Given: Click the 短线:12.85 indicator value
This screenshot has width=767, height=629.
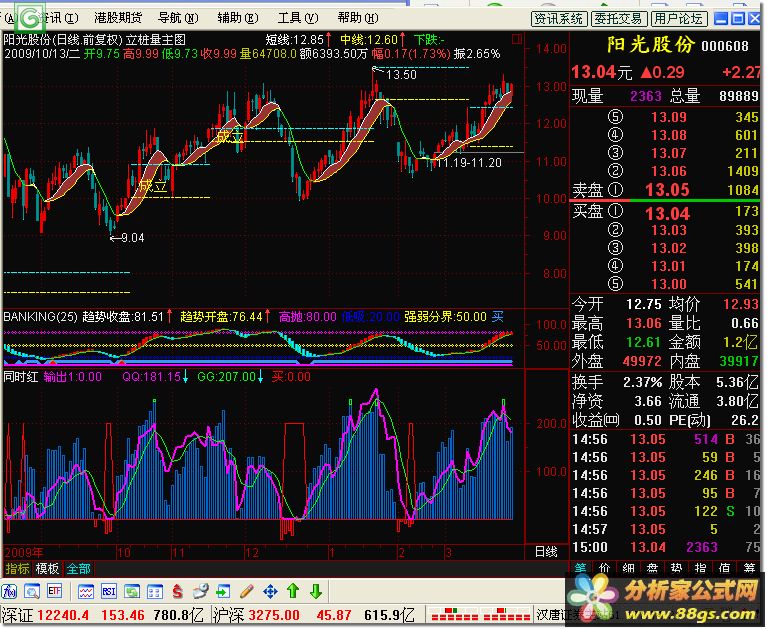Looking at the screenshot, I should point(295,39).
